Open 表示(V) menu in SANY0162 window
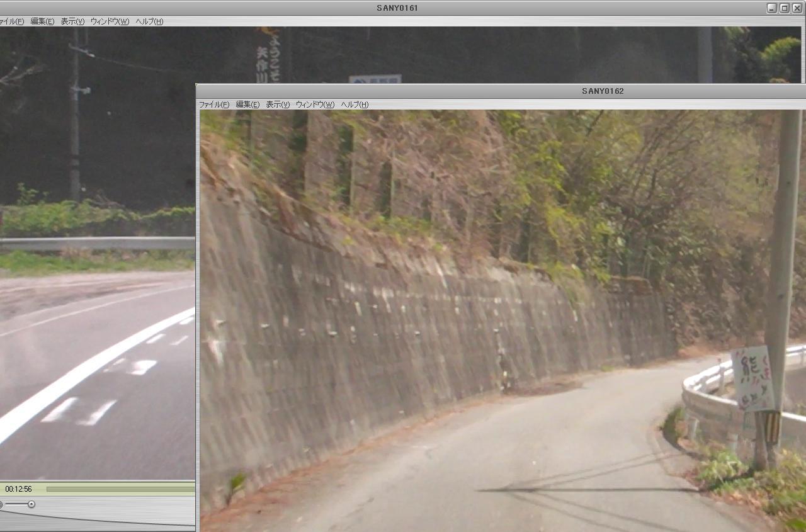Image resolution: width=806 pixels, height=532 pixels. pyautogui.click(x=278, y=105)
